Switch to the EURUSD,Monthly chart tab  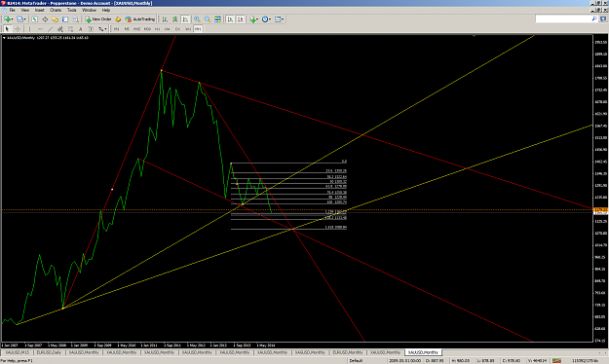(348, 352)
